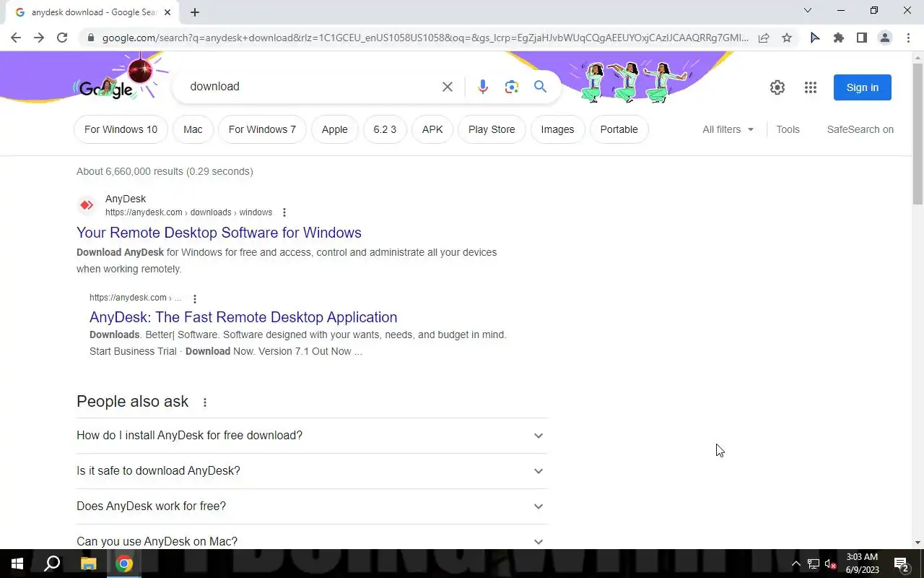
Task: Show hidden system tray icons
Action: pos(796,564)
